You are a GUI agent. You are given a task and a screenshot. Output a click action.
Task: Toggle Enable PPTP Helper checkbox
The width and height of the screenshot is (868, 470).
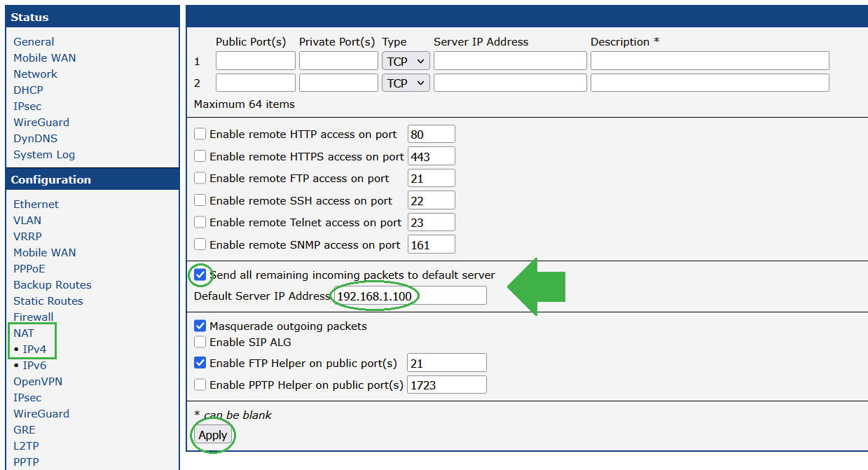[x=200, y=385]
